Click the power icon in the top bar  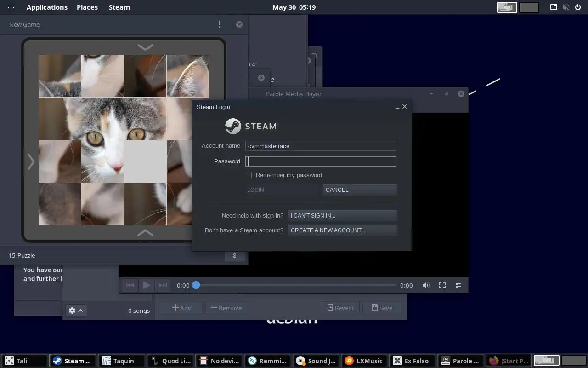coord(578,7)
